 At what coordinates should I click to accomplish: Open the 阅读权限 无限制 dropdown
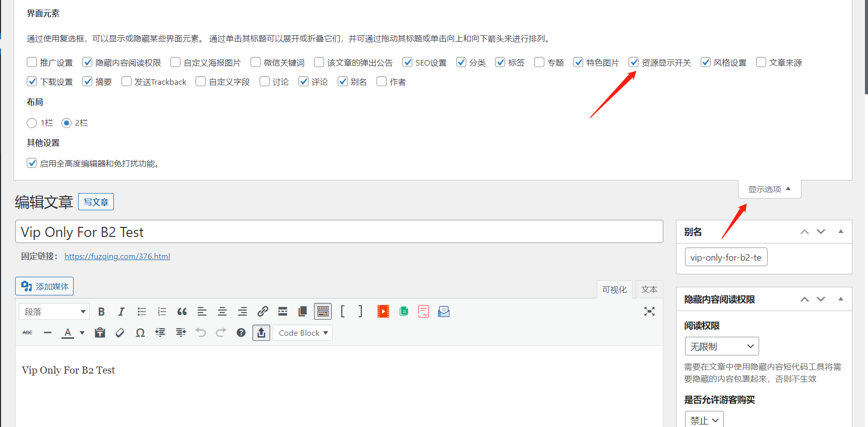click(721, 346)
